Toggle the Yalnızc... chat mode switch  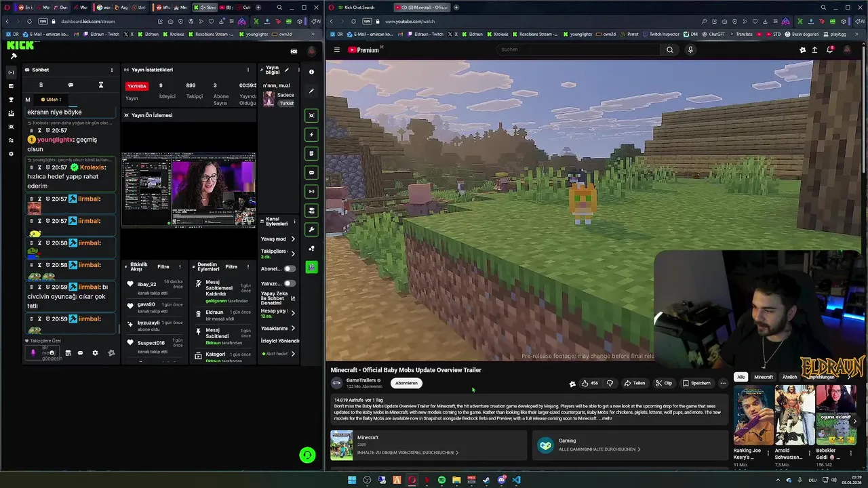coord(290,283)
